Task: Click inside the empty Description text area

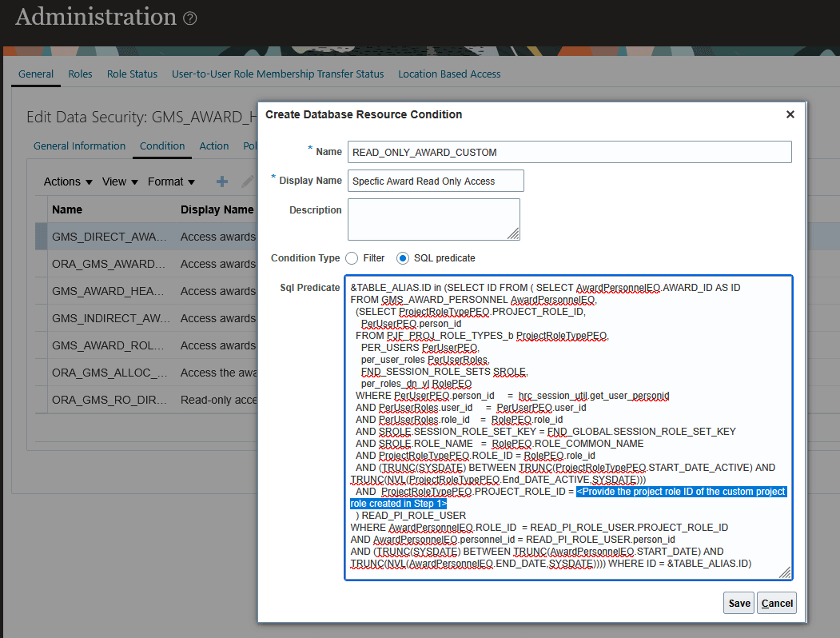Action: click(x=436, y=218)
